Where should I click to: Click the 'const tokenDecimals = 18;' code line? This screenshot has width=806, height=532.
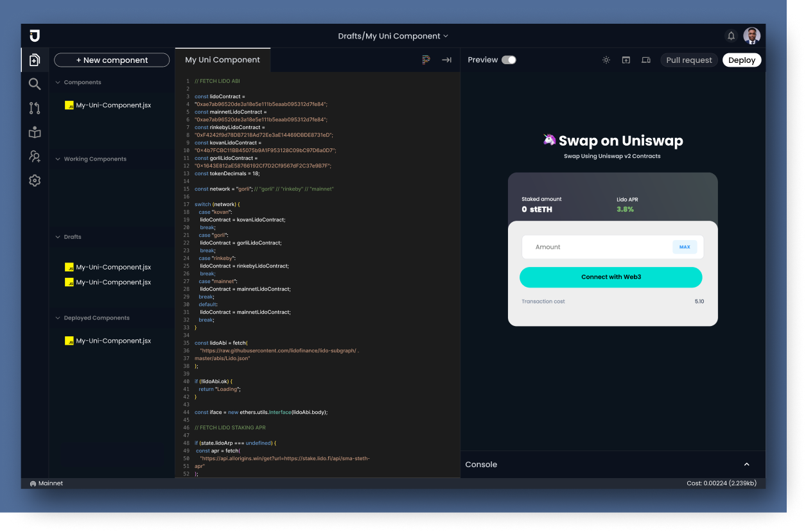coord(227,174)
